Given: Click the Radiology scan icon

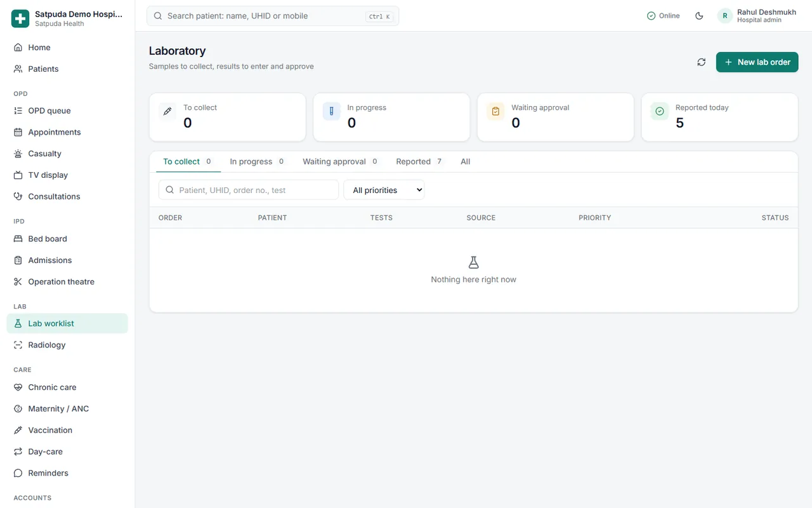Looking at the screenshot, I should coord(18,345).
